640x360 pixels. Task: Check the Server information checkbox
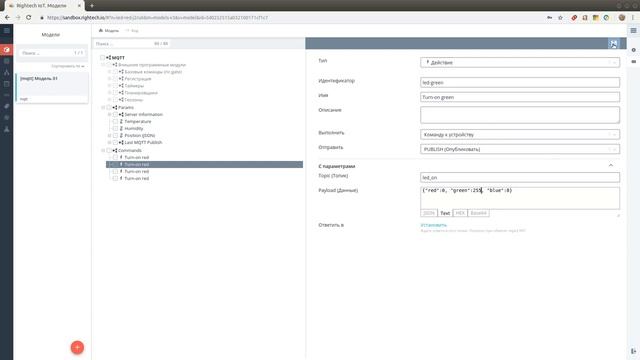(x=115, y=114)
